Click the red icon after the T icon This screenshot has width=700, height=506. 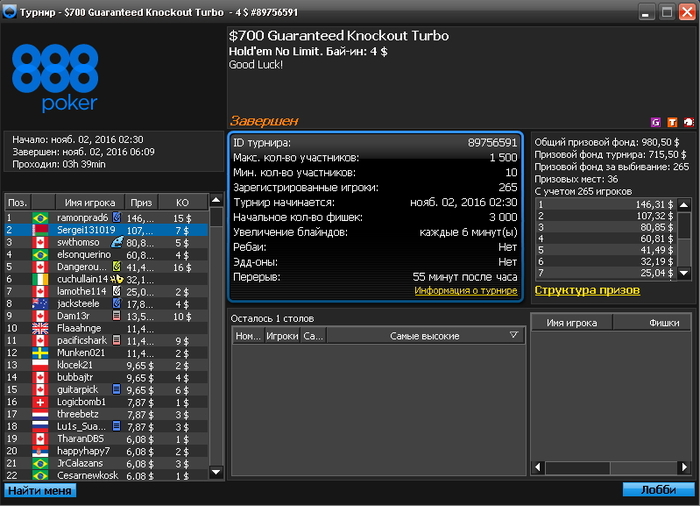pos(688,122)
